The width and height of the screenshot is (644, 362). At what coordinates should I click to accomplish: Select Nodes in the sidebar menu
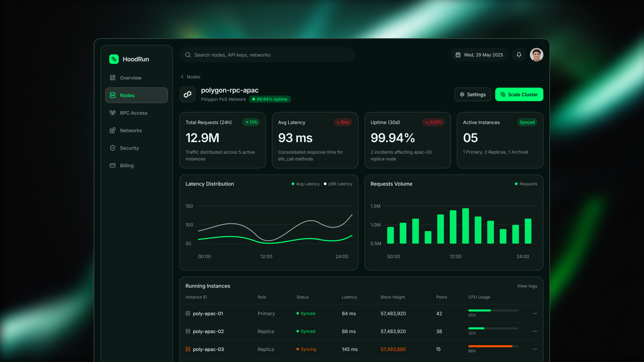tap(127, 95)
